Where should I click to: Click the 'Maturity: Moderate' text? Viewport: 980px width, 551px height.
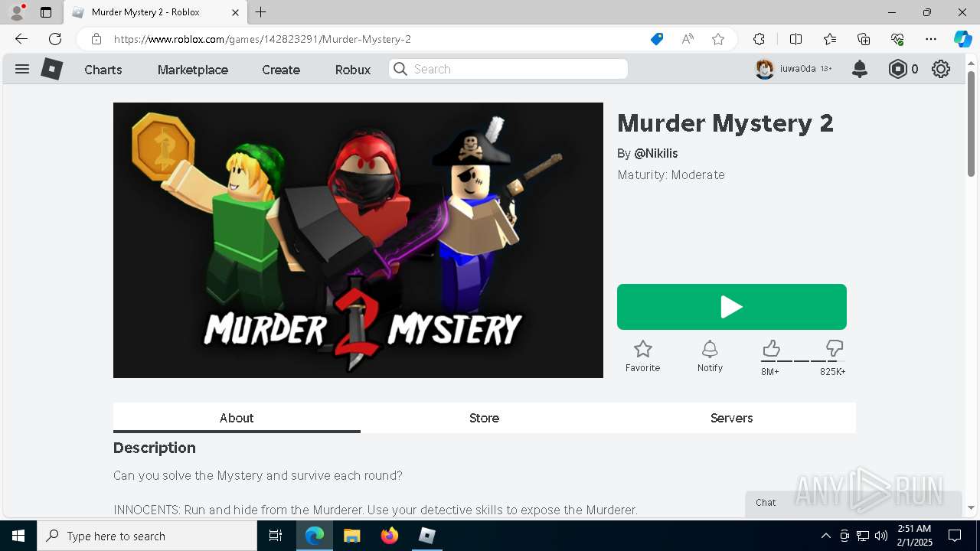[671, 174]
